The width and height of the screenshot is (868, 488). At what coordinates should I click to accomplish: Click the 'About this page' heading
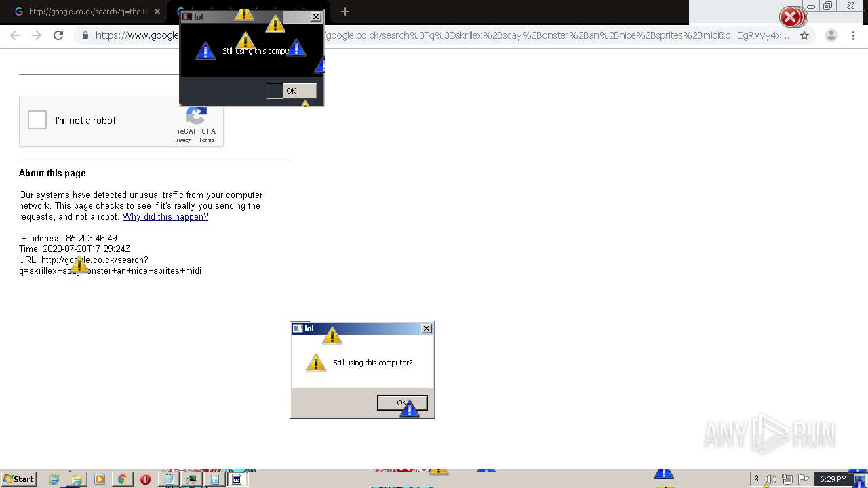pyautogui.click(x=52, y=174)
